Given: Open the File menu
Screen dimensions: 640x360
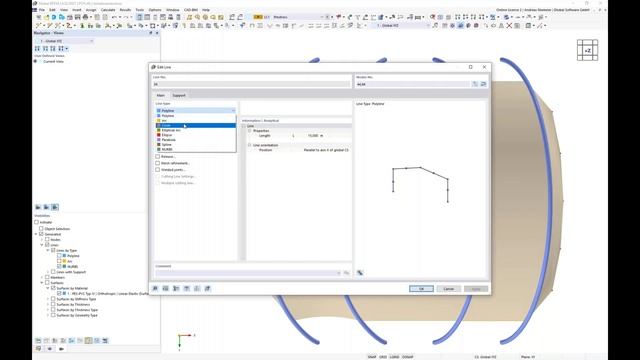Looking at the screenshot, I should point(42,10).
